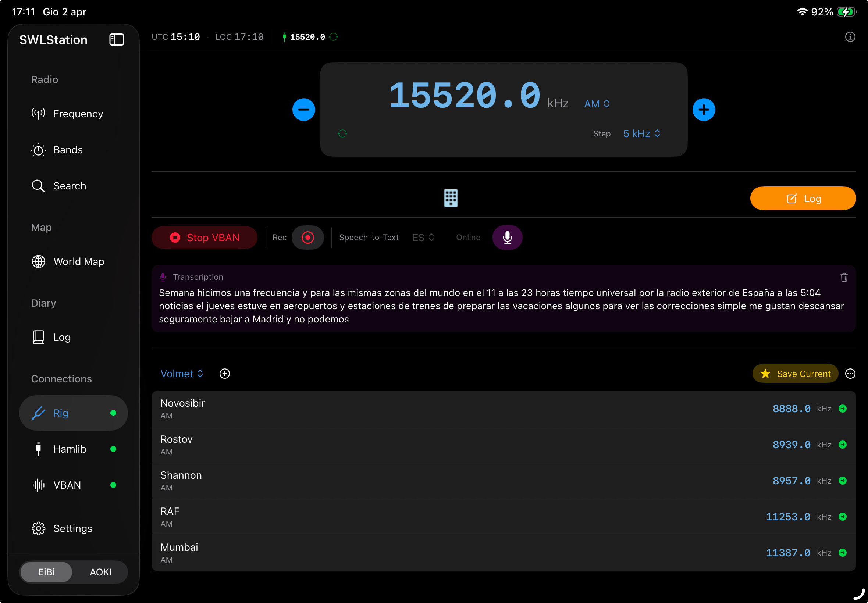Tap the purple microphone icon for speech-to-text

(507, 237)
